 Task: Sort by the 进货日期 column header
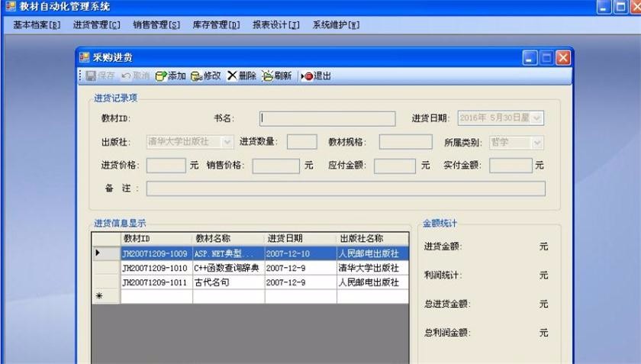pyautogui.click(x=301, y=238)
